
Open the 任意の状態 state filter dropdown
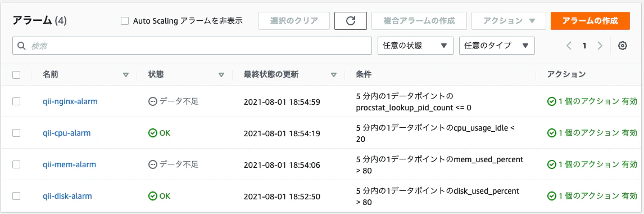(415, 46)
